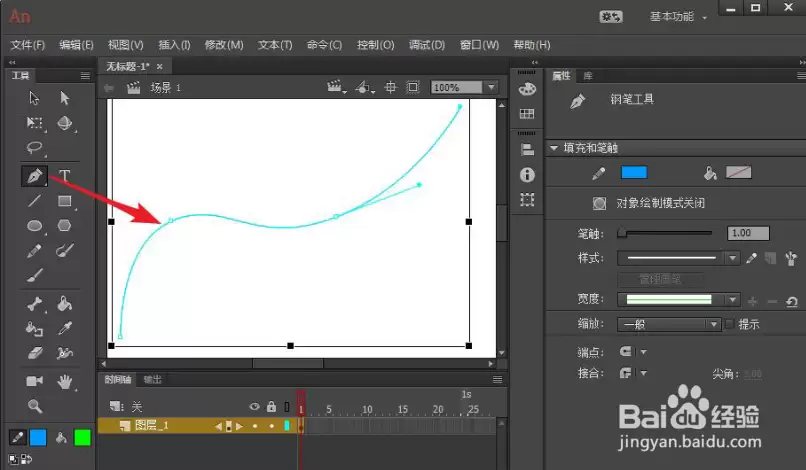
Task: Select the Text tool
Action: [64, 176]
